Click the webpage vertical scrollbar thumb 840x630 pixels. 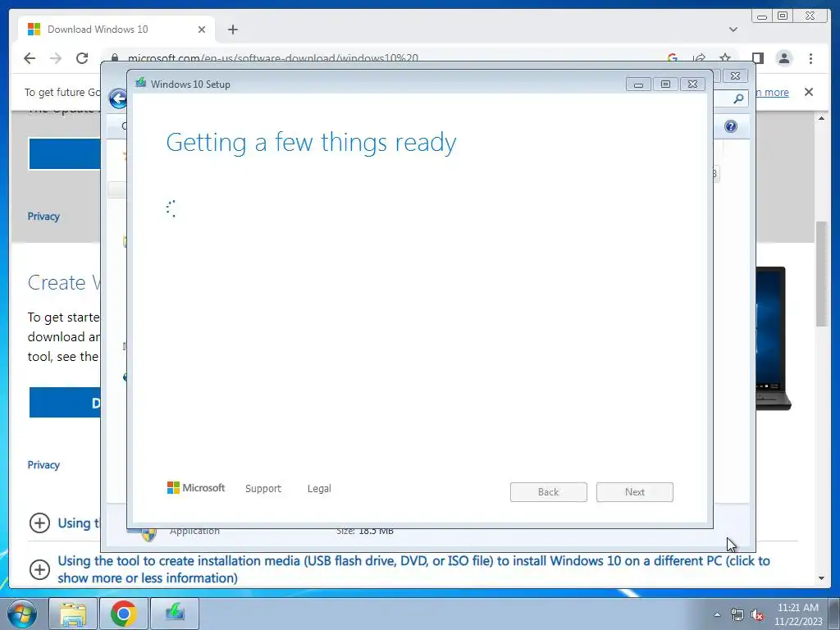tap(821, 273)
